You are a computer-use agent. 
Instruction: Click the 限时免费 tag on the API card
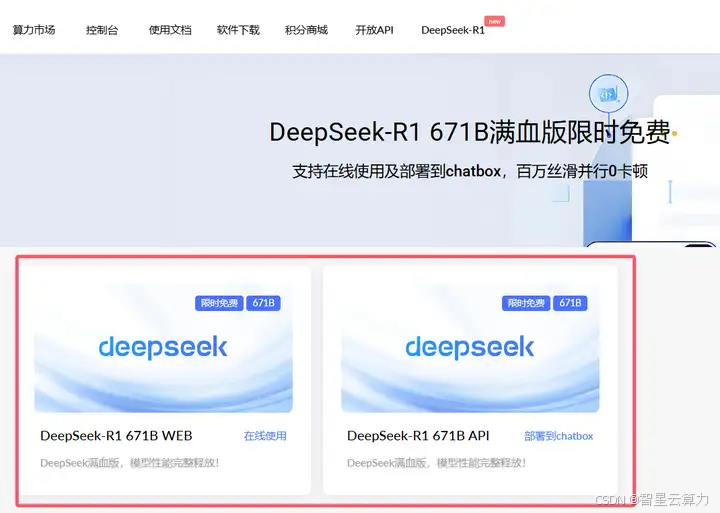[x=526, y=303]
